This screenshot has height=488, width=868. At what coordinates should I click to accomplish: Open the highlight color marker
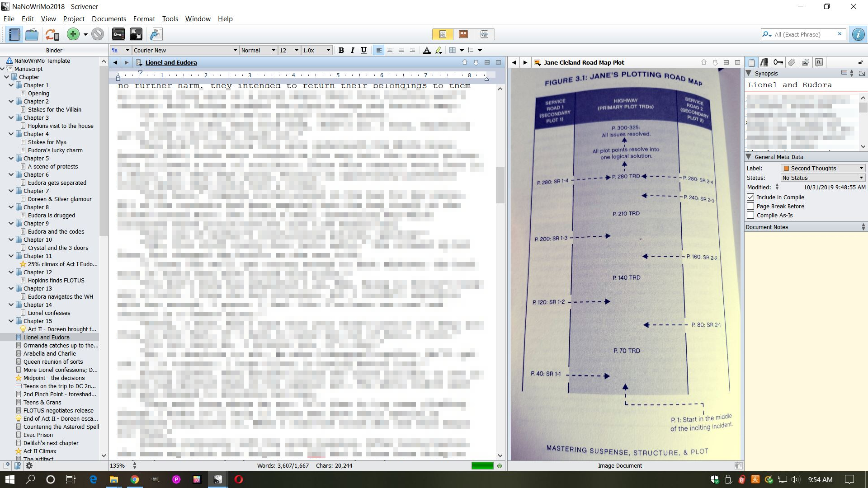click(438, 50)
